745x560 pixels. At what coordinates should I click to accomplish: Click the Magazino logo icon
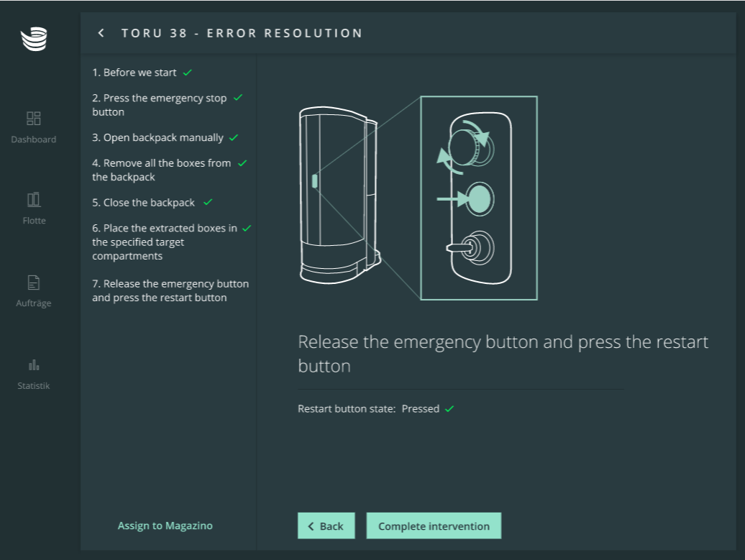(x=34, y=39)
